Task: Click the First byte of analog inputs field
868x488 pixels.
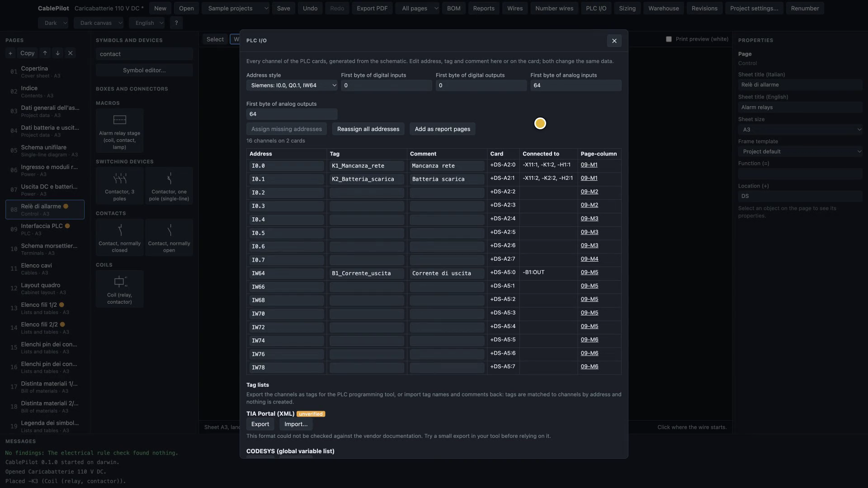Action: 576,85
